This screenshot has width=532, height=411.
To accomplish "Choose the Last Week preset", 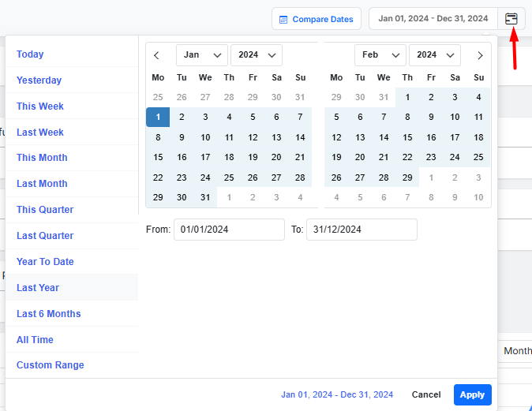I will [x=40, y=133].
